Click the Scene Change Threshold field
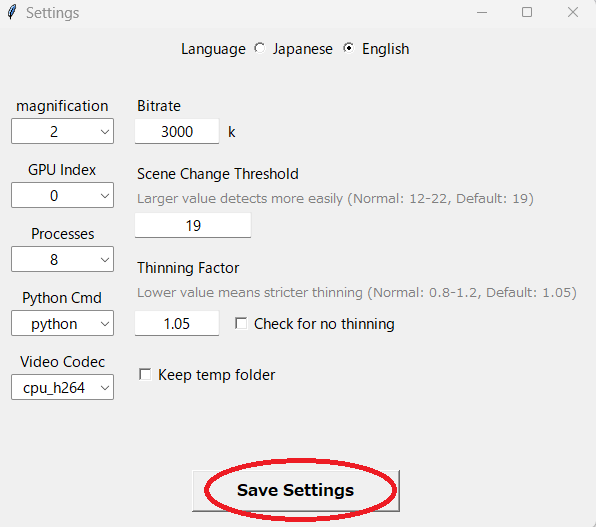Viewport: 596px width, 527px height. [x=193, y=225]
